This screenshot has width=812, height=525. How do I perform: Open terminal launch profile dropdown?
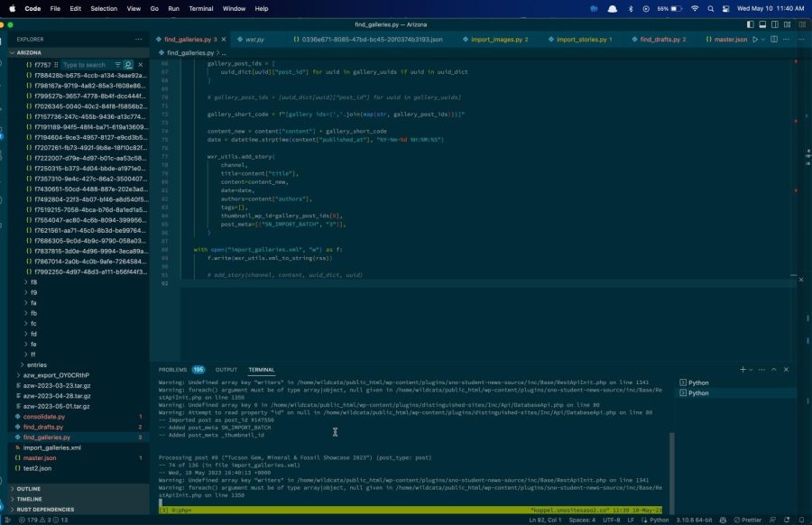click(x=751, y=370)
